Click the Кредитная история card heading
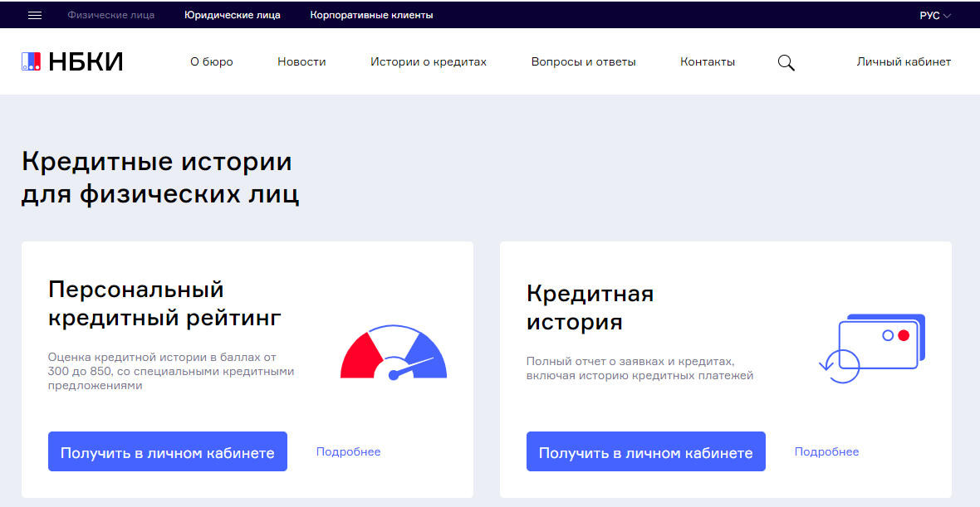The height and width of the screenshot is (507, 980). point(590,308)
